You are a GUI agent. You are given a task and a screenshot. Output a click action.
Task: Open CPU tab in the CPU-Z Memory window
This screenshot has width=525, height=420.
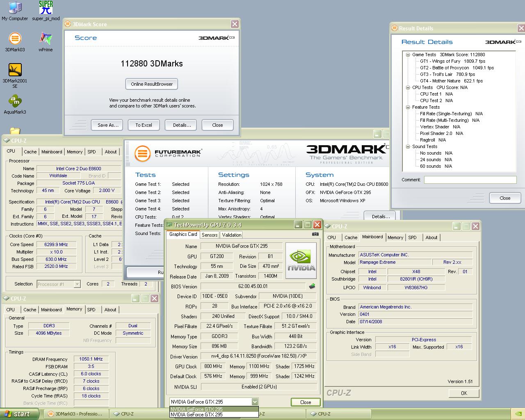(x=11, y=310)
